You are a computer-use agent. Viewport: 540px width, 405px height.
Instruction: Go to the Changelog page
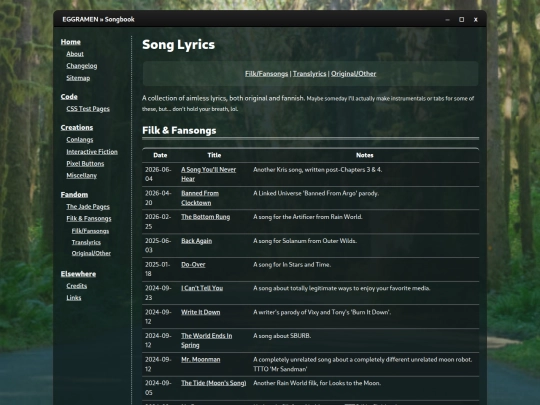82,66
